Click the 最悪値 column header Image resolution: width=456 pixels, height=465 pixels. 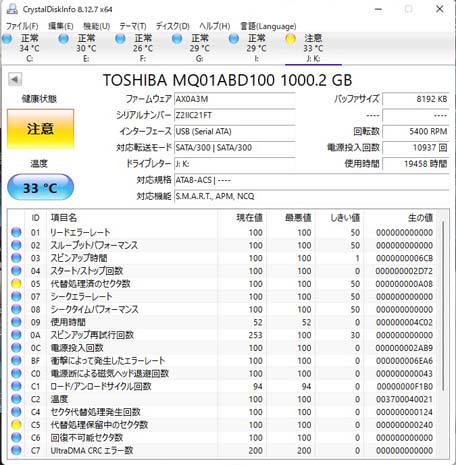pyautogui.click(x=291, y=218)
